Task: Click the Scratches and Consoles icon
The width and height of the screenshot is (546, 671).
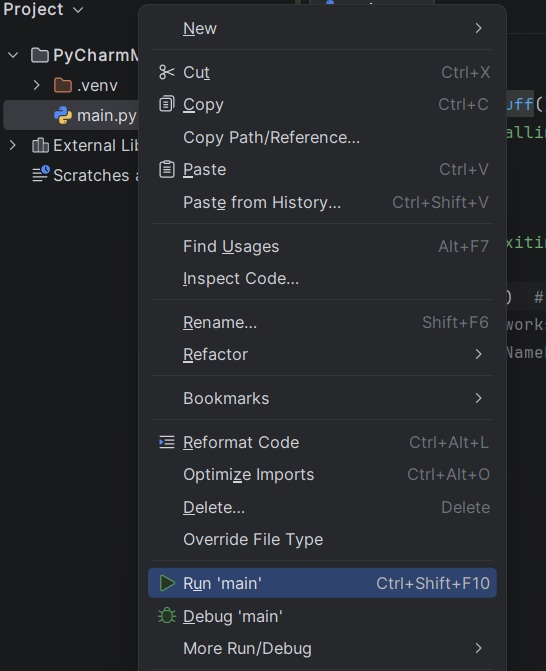Action: (41, 175)
